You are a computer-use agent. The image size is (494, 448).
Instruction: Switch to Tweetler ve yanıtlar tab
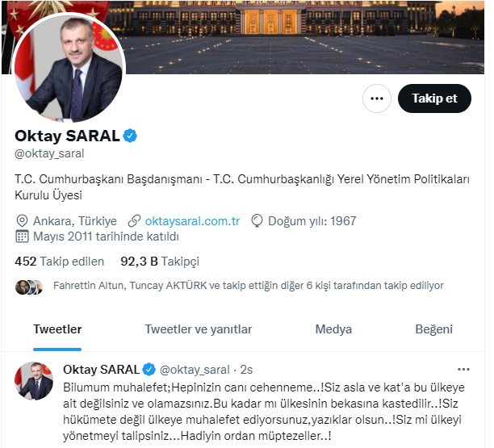(x=199, y=329)
